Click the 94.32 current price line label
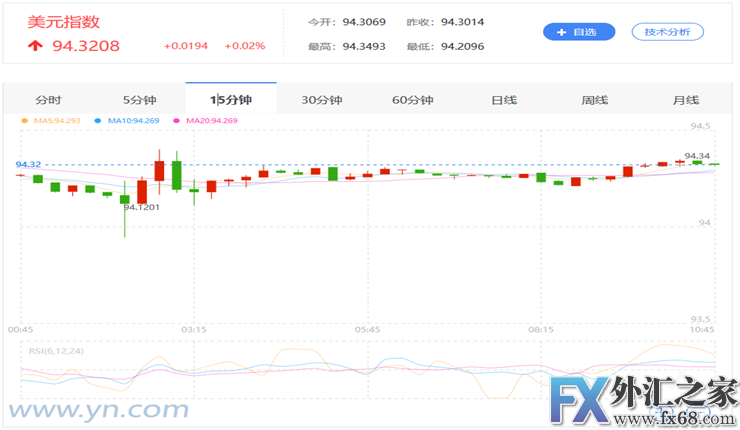This screenshot has height=430, width=740. (28, 164)
